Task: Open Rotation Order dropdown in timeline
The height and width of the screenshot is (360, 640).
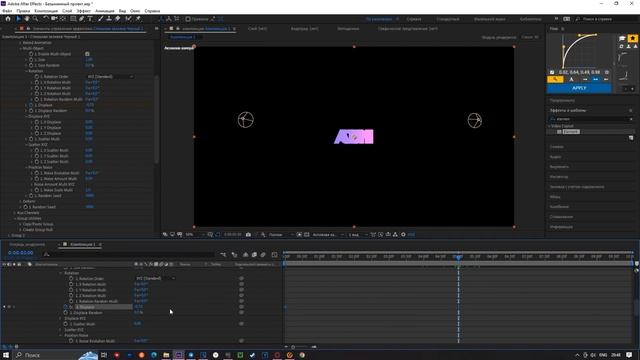Action: tap(155, 278)
